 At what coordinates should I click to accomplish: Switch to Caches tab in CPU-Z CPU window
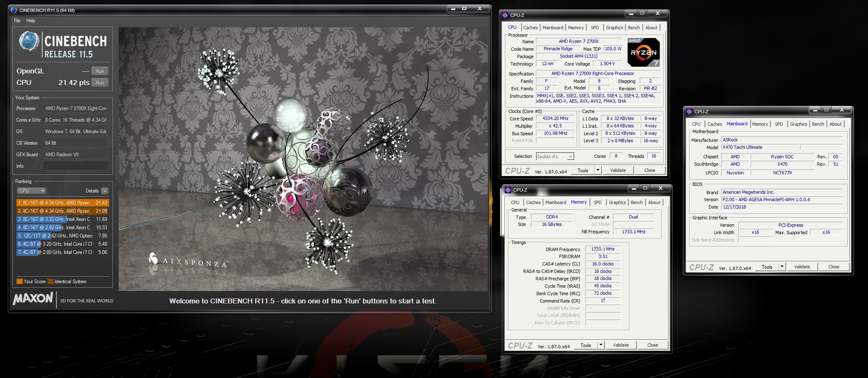click(x=530, y=28)
